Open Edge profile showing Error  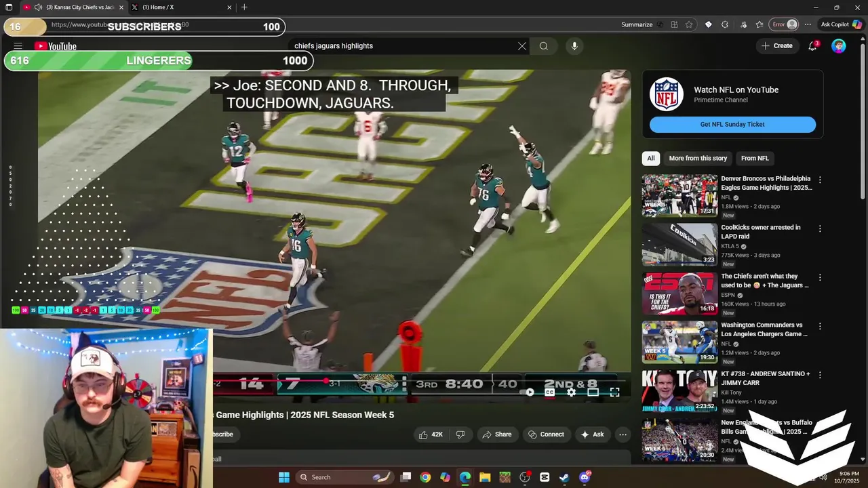point(785,24)
